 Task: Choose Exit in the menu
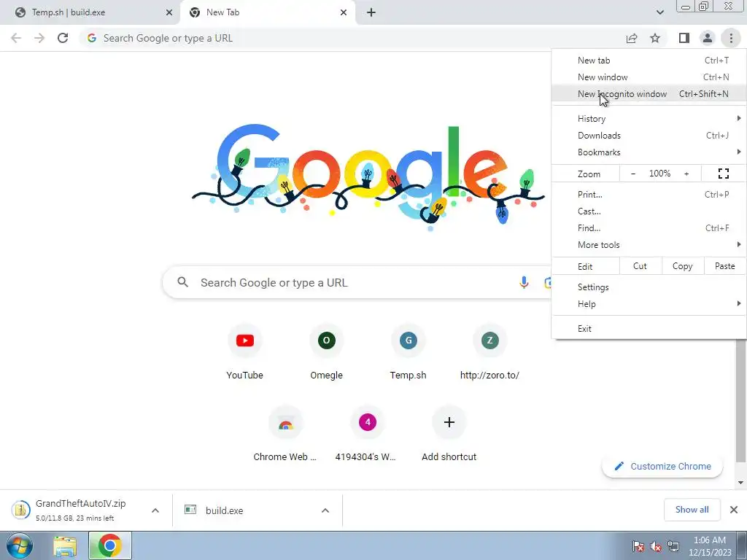pos(649,329)
